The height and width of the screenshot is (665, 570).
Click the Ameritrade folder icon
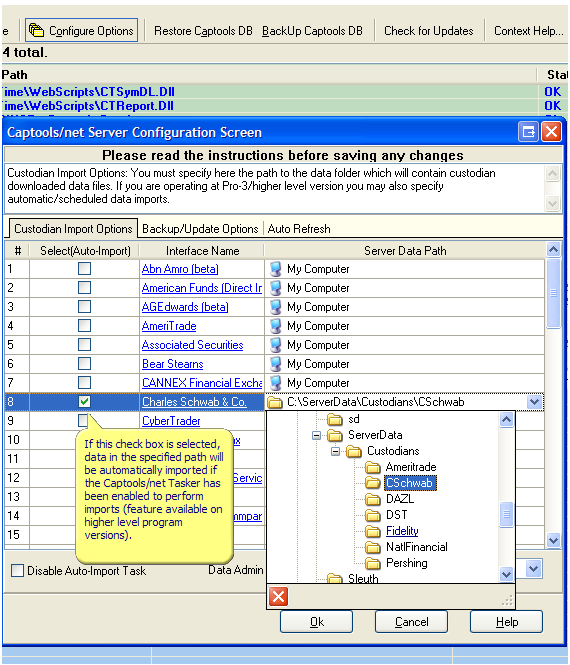tap(373, 467)
